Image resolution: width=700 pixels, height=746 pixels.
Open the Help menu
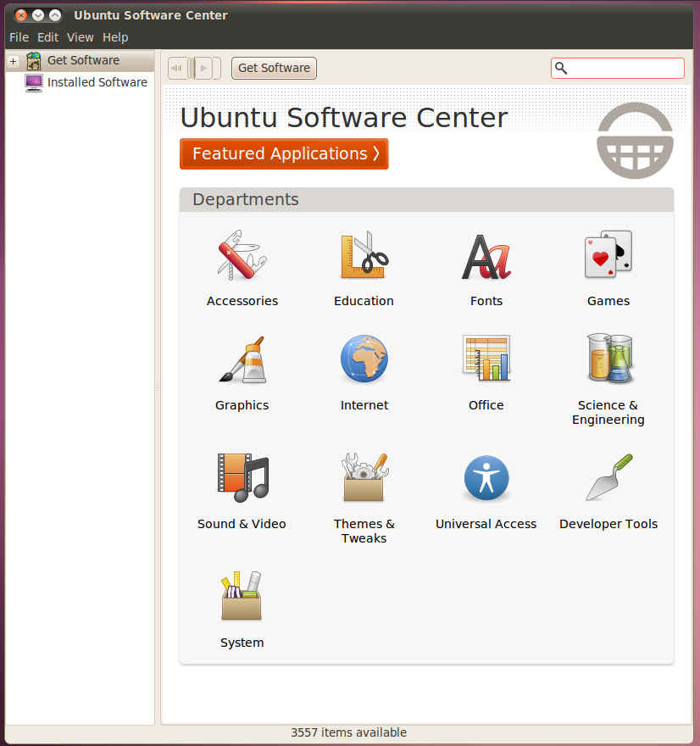(x=115, y=37)
